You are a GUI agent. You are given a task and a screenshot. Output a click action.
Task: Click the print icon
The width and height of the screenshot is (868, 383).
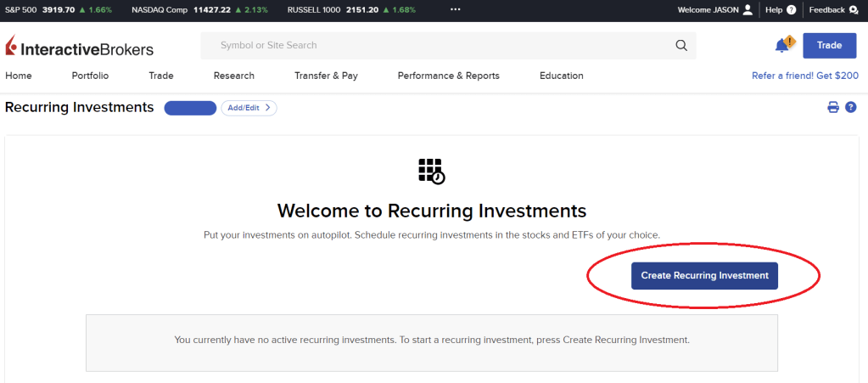point(833,107)
